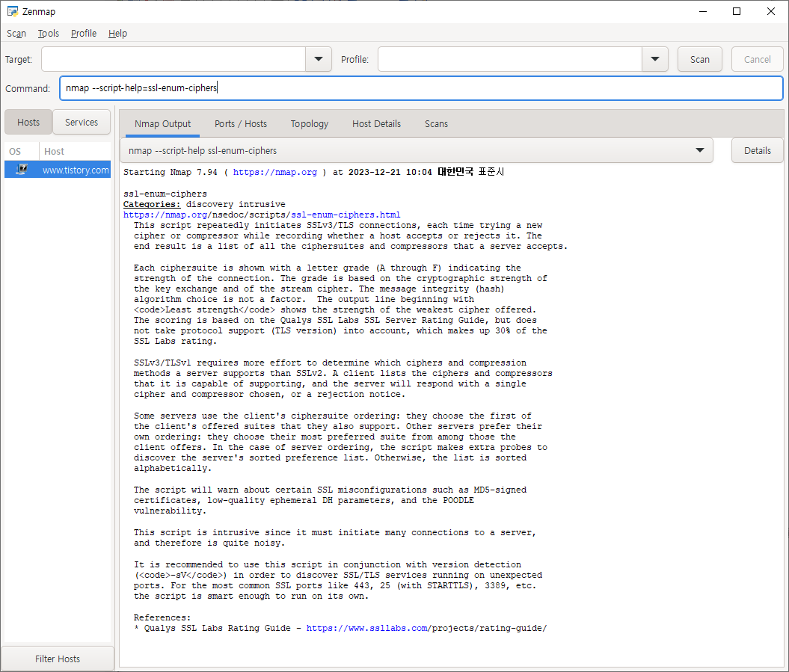Image resolution: width=789 pixels, height=672 pixels.
Task: Focus the Target input field
Action: tap(174, 59)
